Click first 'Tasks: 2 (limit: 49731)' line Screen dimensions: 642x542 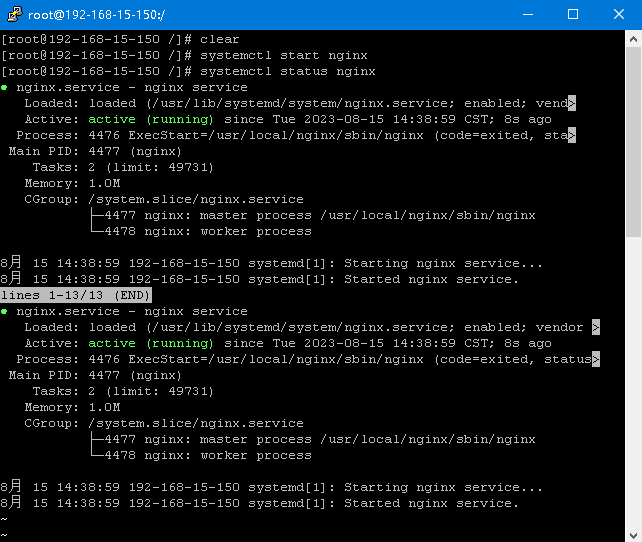[123, 167]
